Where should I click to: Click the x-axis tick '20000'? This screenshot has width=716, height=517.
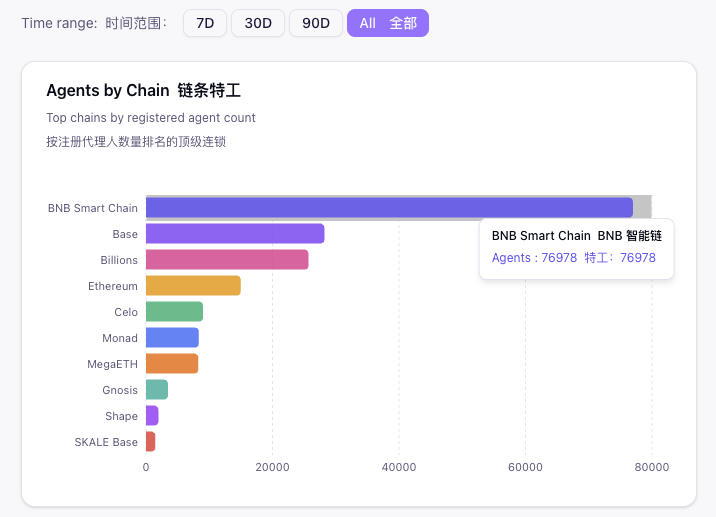[273, 467]
